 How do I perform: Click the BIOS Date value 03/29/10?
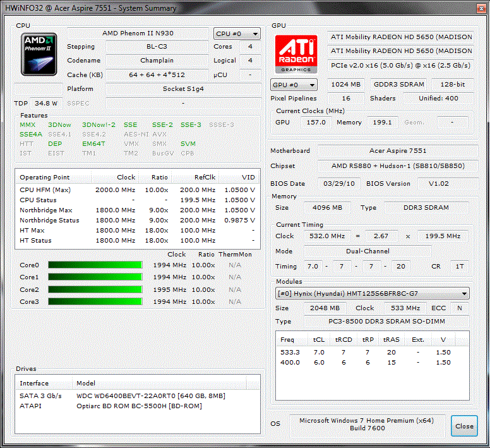(x=339, y=183)
